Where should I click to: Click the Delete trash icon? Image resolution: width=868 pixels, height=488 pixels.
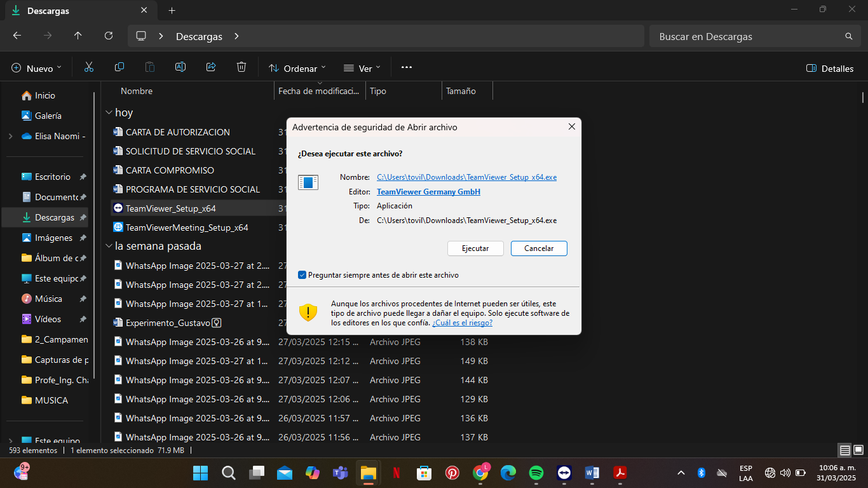(241, 67)
